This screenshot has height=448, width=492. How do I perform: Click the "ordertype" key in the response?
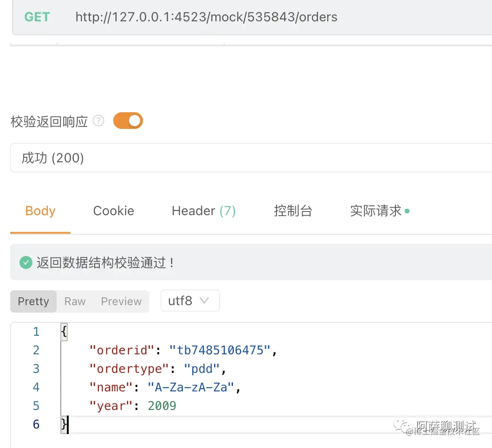(129, 369)
